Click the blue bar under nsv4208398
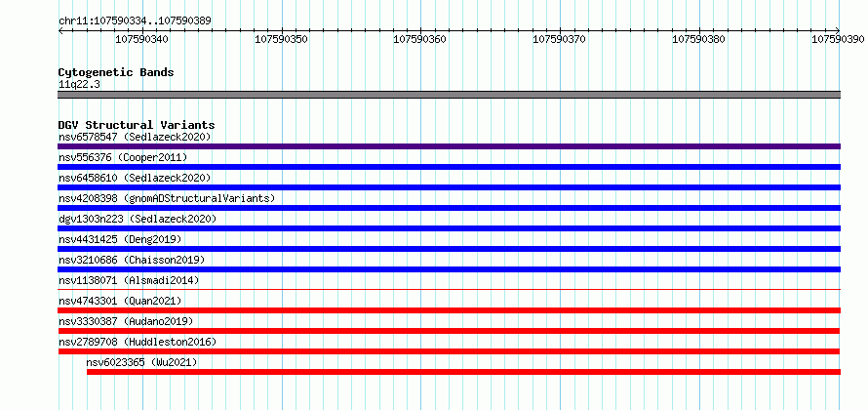Viewport: 868px width, 410px height. [x=449, y=208]
